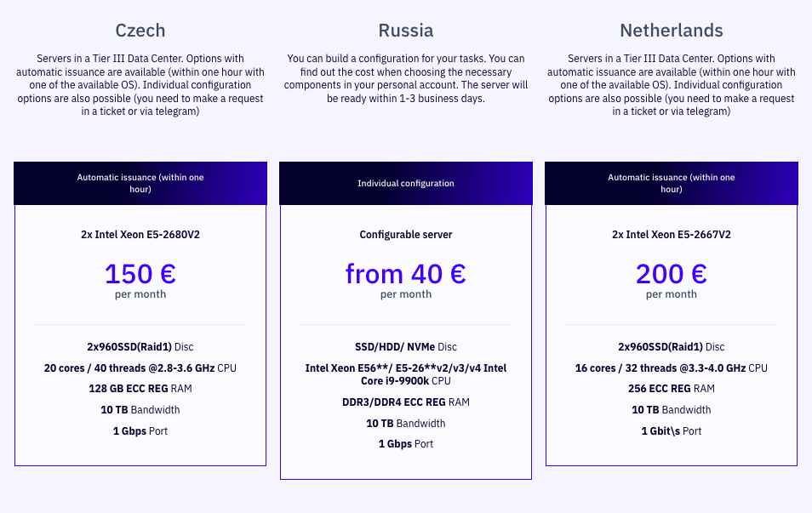Screen dimensions: 812x513
Task: Choose the 200 € monthly price
Action: coord(671,274)
